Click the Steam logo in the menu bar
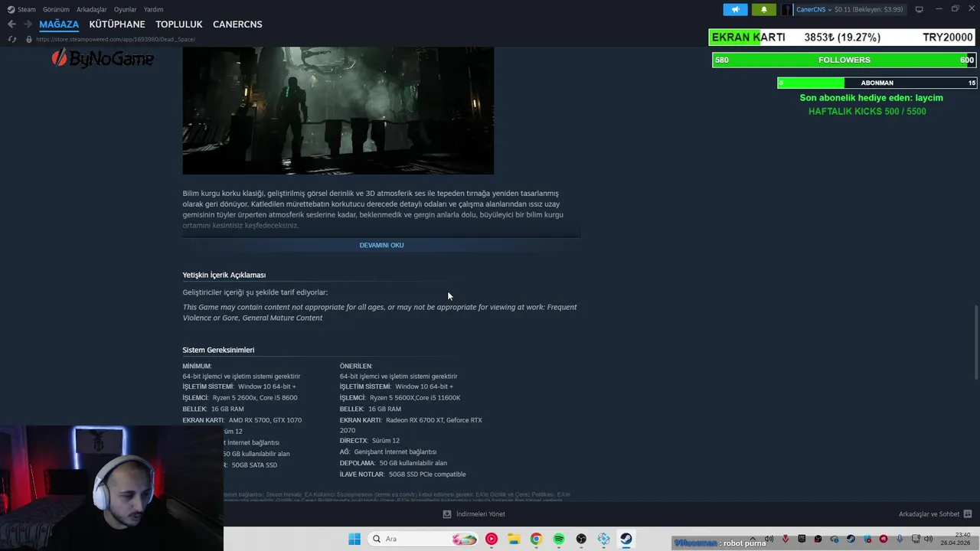The height and width of the screenshot is (551, 980). 11,9
